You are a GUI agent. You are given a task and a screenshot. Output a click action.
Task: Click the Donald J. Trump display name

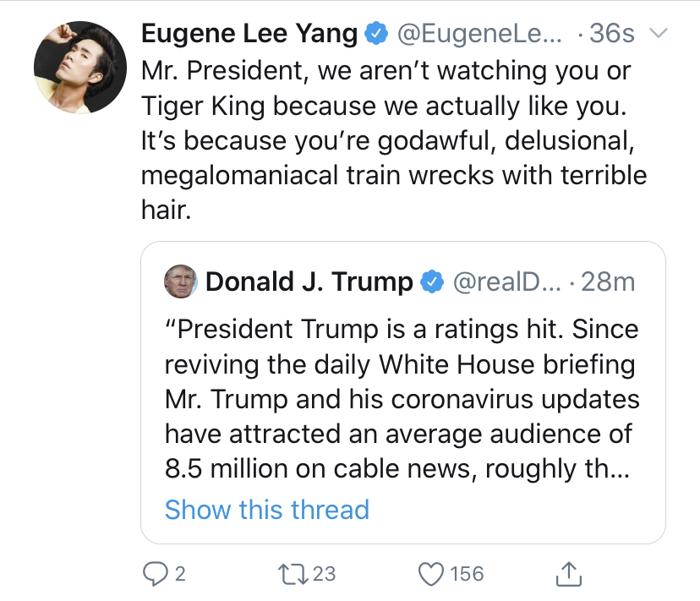click(x=309, y=282)
